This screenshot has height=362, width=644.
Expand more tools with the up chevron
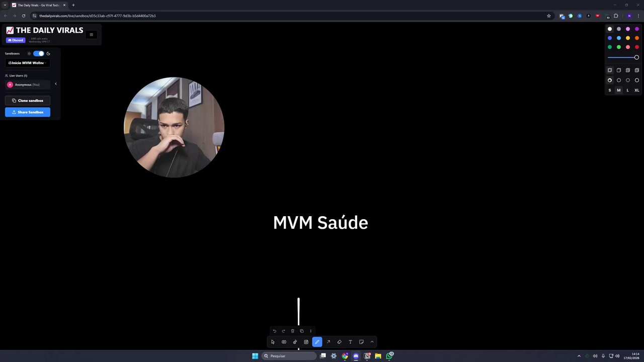(372, 342)
